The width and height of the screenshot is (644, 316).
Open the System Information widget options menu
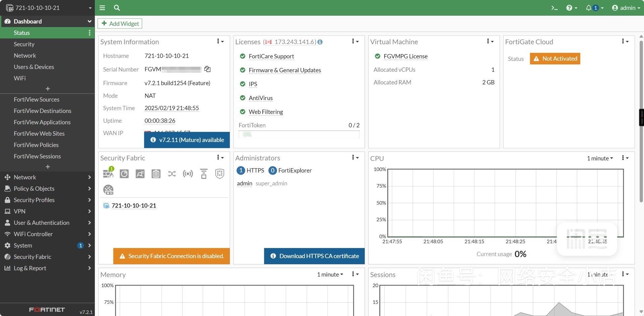click(220, 42)
